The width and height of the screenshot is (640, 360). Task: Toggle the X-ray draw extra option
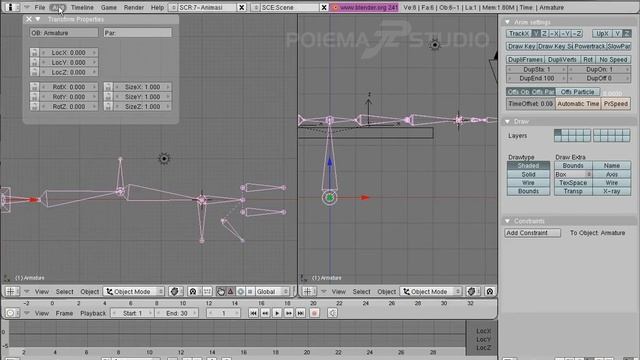pos(611,191)
